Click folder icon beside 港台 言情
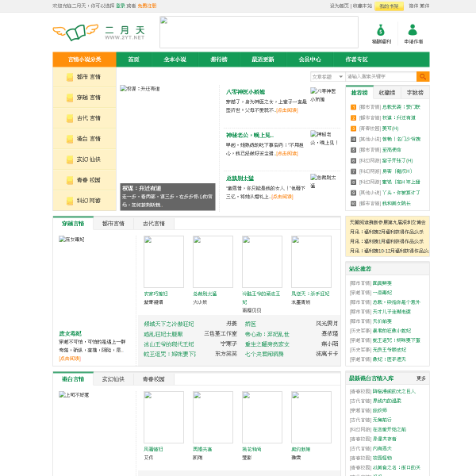476x476 pixels. point(70,140)
